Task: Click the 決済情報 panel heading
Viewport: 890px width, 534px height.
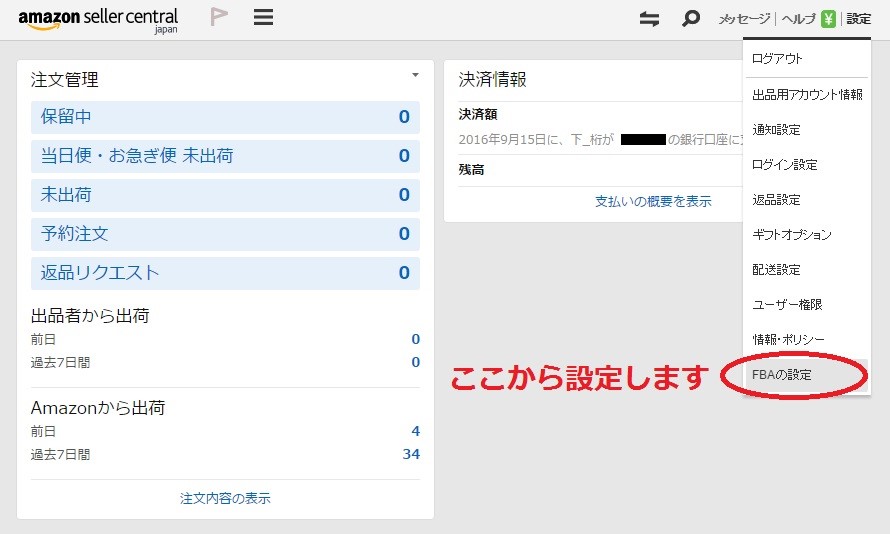Action: pos(492,79)
